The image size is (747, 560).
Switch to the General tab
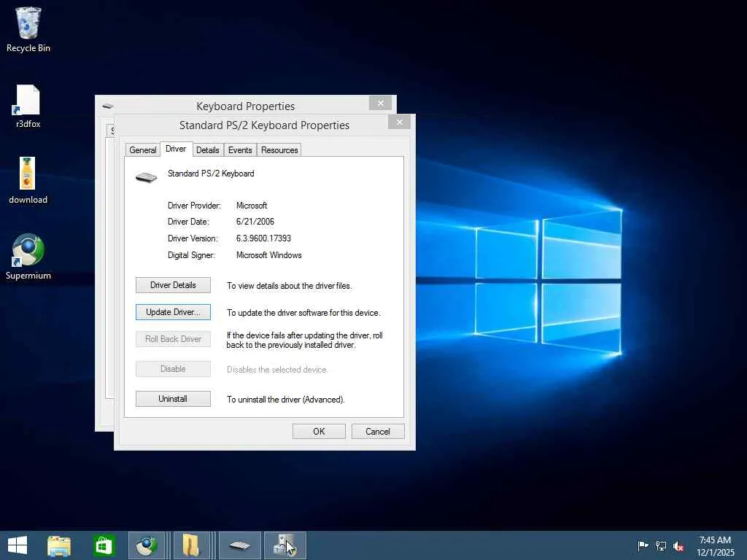coord(142,150)
